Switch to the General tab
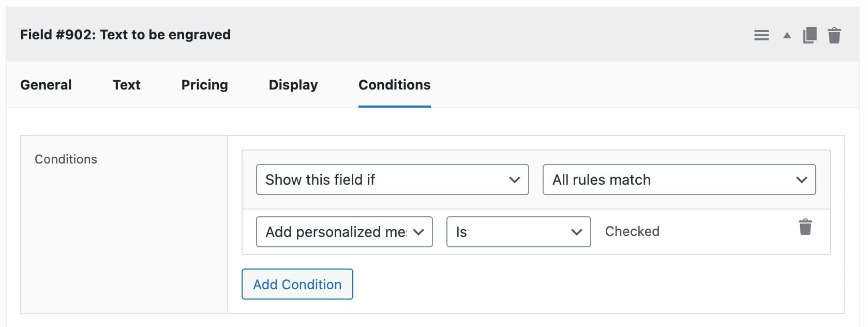The height and width of the screenshot is (327, 868). [46, 84]
